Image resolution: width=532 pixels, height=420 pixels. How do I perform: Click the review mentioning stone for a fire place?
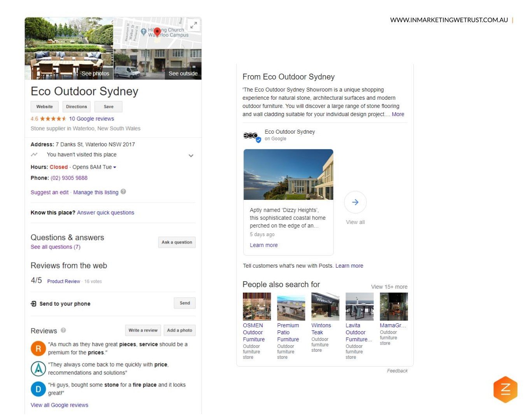(x=117, y=389)
